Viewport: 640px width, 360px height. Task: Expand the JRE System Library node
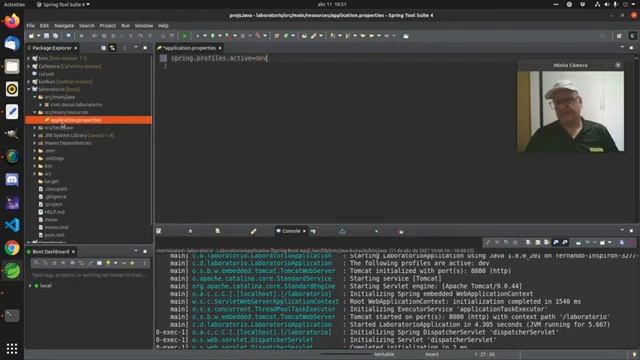coord(35,136)
